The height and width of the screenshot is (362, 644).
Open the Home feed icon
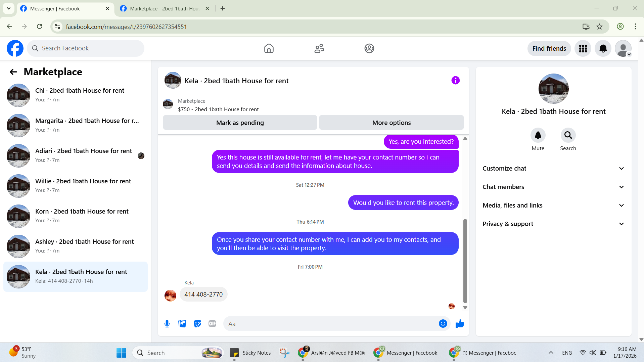click(269, 48)
